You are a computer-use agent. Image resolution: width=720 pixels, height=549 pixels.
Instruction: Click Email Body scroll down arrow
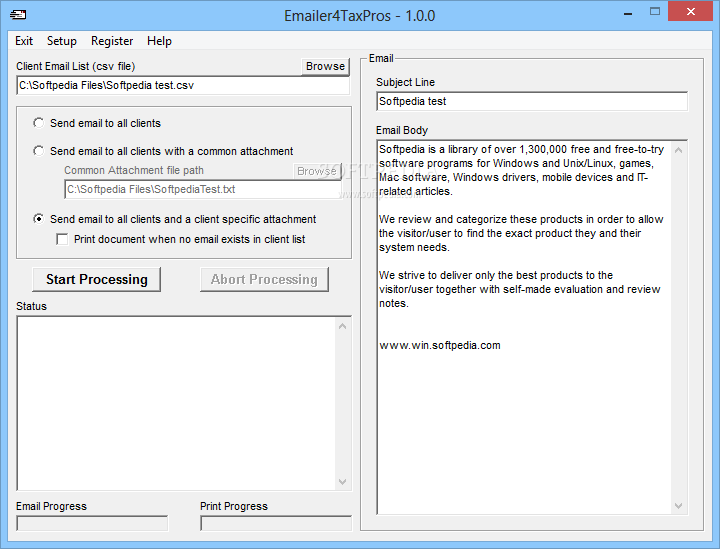coord(679,506)
